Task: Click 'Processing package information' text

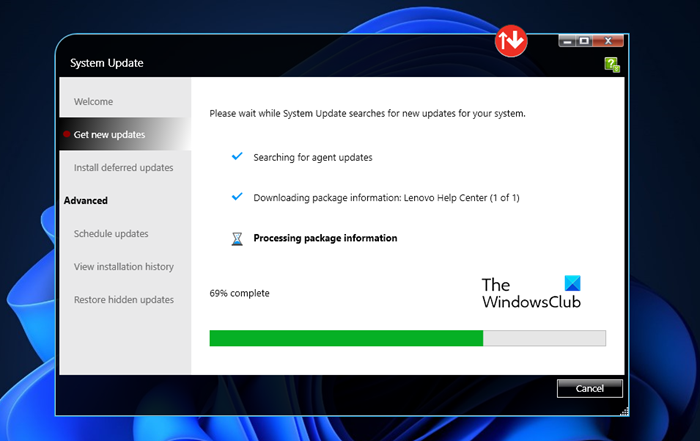Action: pyautogui.click(x=325, y=238)
